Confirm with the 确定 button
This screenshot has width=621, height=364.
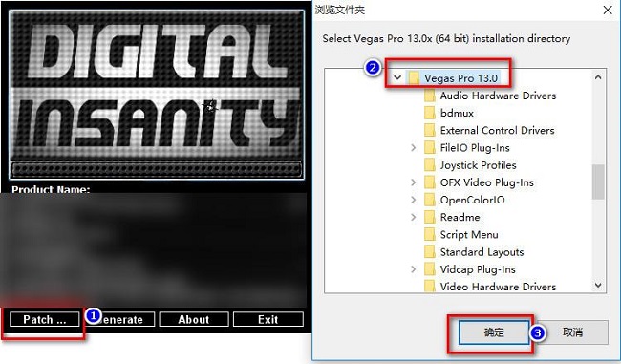494,332
